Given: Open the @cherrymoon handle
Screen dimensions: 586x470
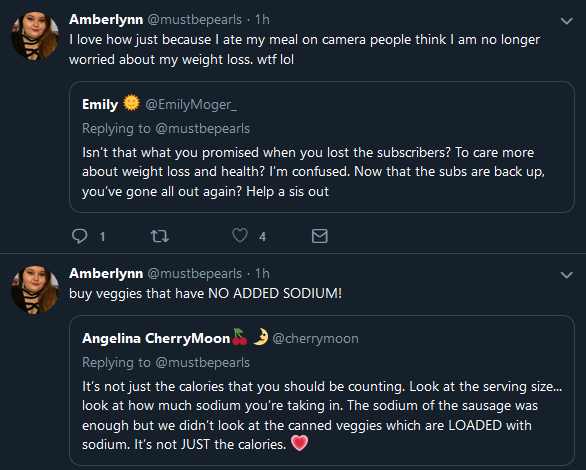Looking at the screenshot, I should point(315,338).
